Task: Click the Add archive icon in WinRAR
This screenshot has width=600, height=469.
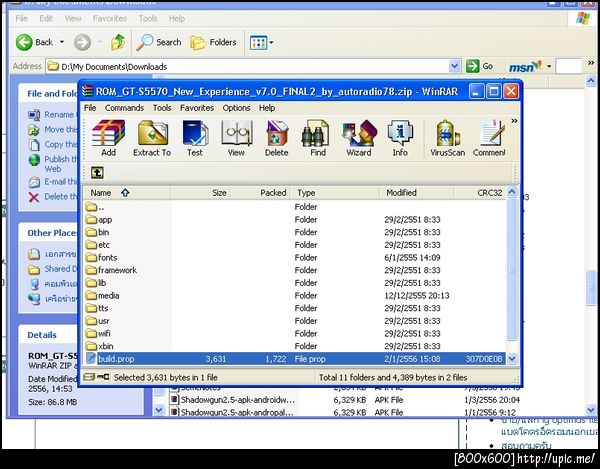Action: pyautogui.click(x=108, y=138)
